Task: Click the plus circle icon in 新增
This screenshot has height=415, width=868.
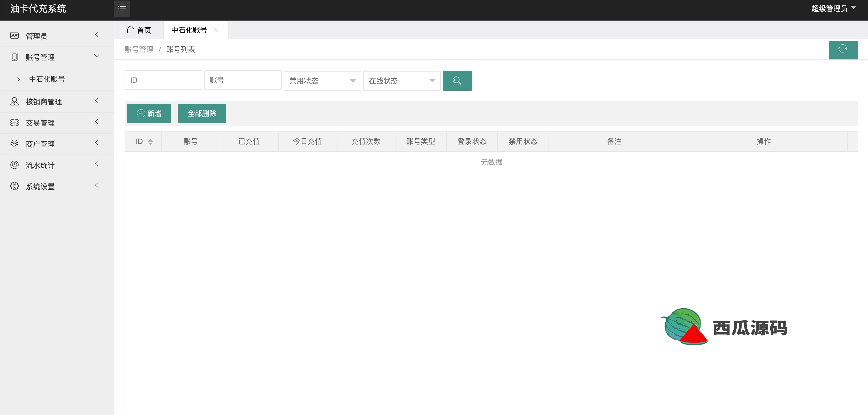Action: [x=141, y=113]
